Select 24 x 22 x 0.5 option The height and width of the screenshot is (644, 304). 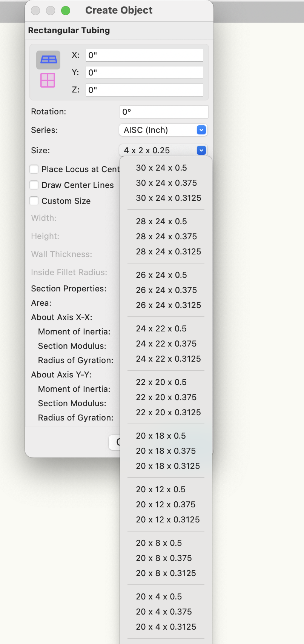tap(161, 328)
